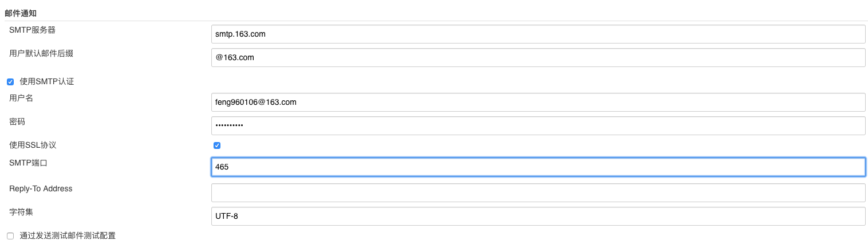Click the 用户默认邮件后缀 label
The width and height of the screenshot is (868, 244).
click(41, 53)
